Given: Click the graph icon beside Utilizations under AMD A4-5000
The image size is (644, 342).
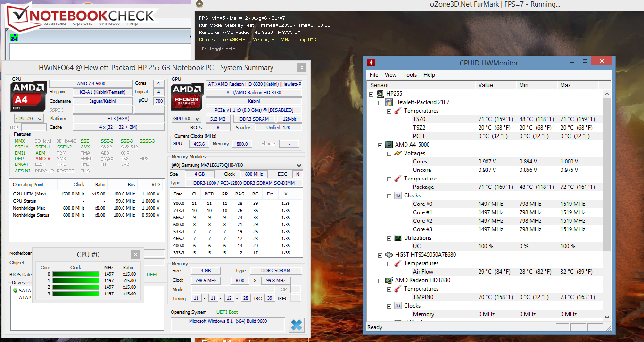Looking at the screenshot, I should click(397, 238).
